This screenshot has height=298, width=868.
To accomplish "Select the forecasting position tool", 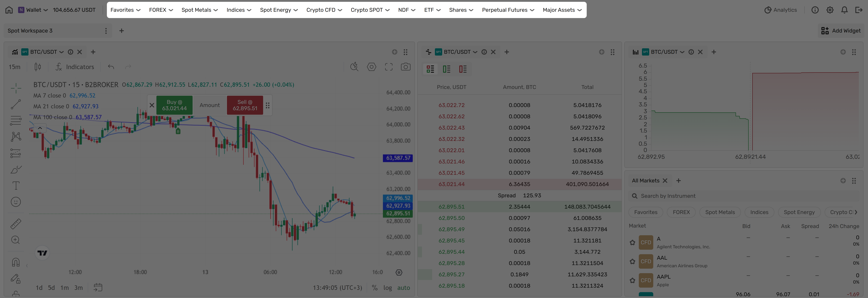I will (16, 153).
